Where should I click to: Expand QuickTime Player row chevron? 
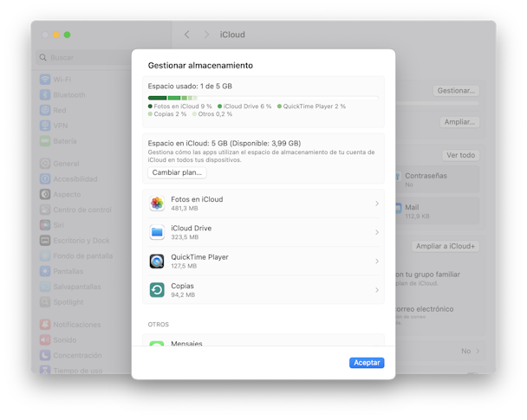[x=377, y=262]
